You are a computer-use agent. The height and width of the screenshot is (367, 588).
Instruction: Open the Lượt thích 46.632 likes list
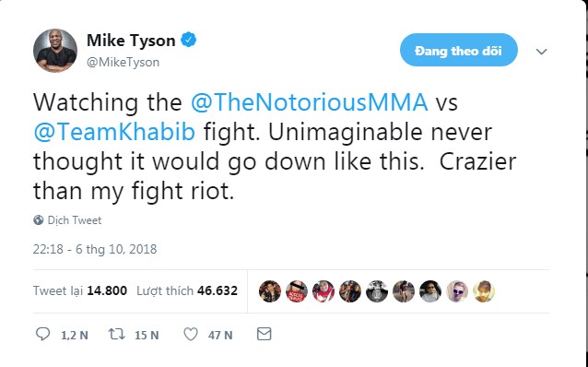[x=187, y=290]
